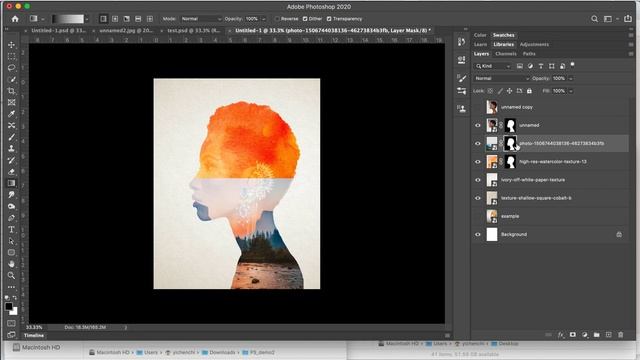The height and width of the screenshot is (360, 640).
Task: Enable the Reverse checkbox
Action: point(278,19)
